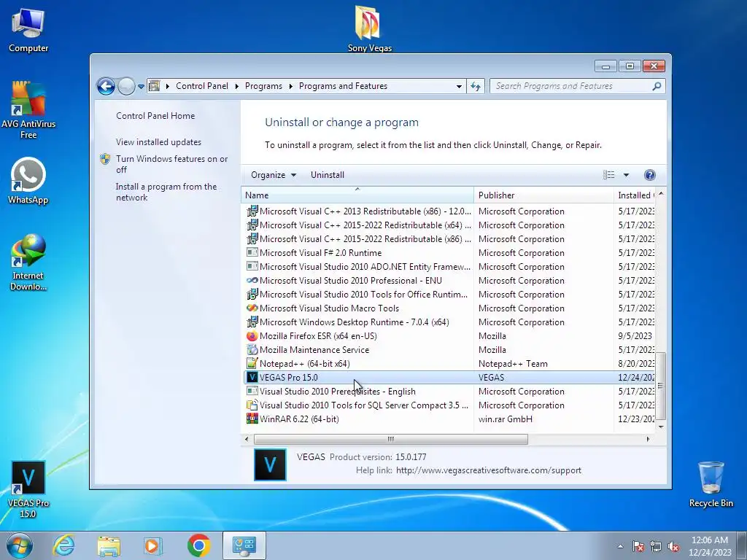Launch VEGAS Pro 15.0 desktop shortcut
Viewport: 747px width, 560px height.
[x=28, y=489]
